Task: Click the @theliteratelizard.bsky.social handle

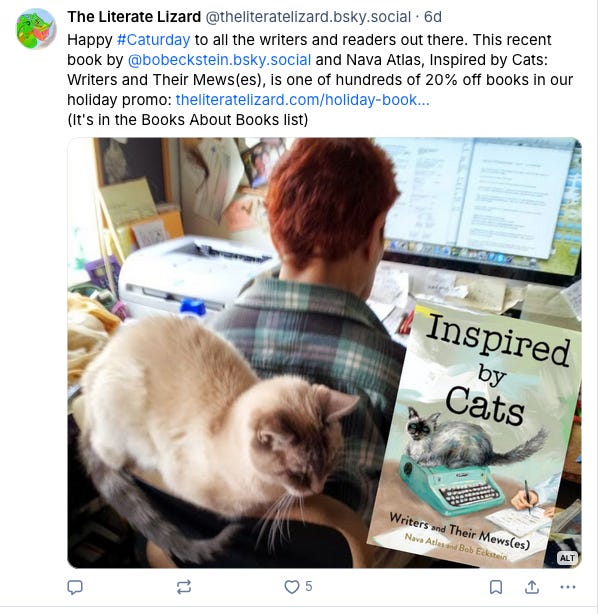Action: tap(308, 17)
